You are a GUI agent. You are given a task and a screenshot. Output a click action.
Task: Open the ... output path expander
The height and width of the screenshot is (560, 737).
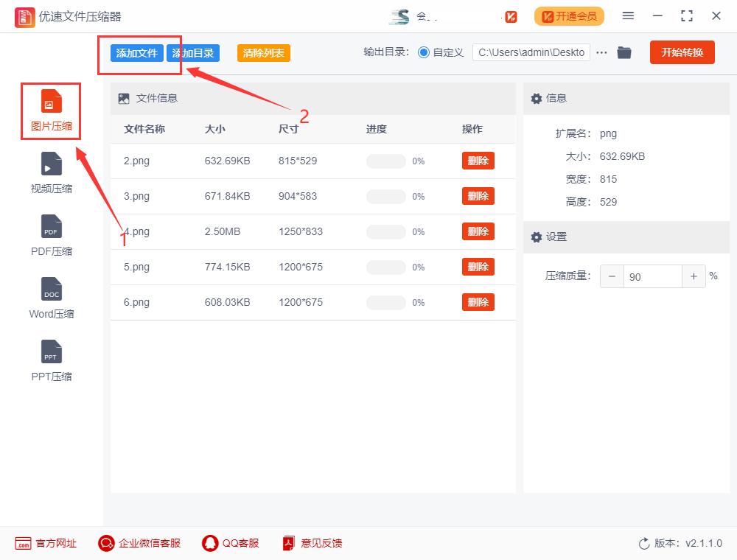pyautogui.click(x=601, y=52)
